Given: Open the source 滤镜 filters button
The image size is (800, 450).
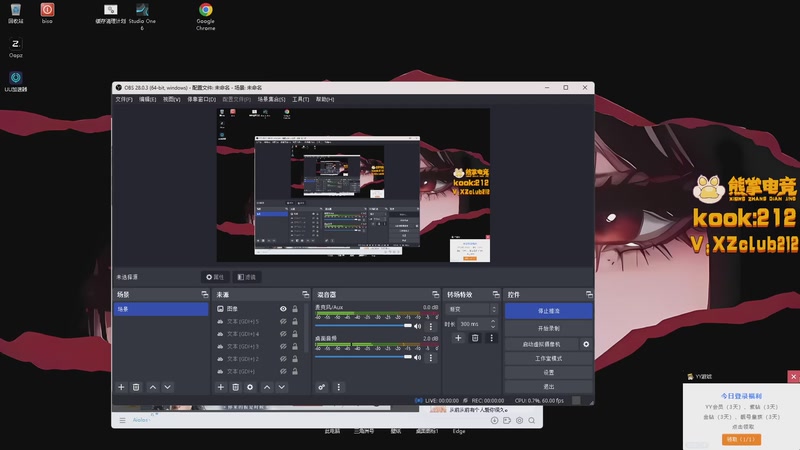Looking at the screenshot, I should click(247, 277).
